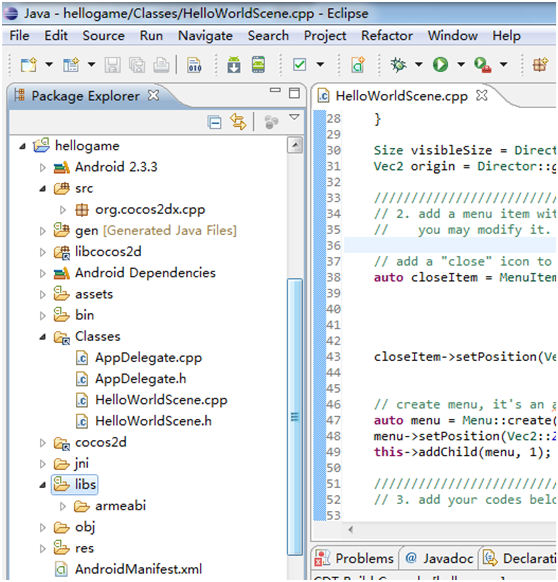Click the New Android XML file icon
The image size is (558, 582).
point(358,65)
